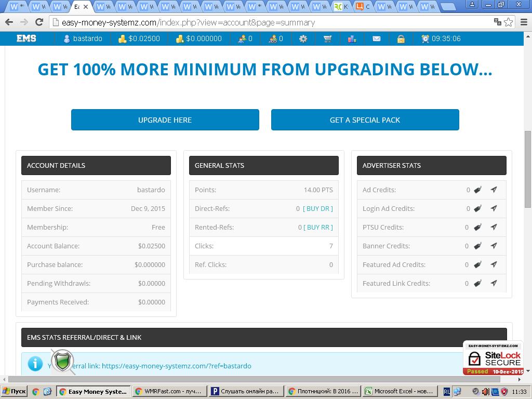Click the ADVERTISER STATS panel header

point(432,166)
